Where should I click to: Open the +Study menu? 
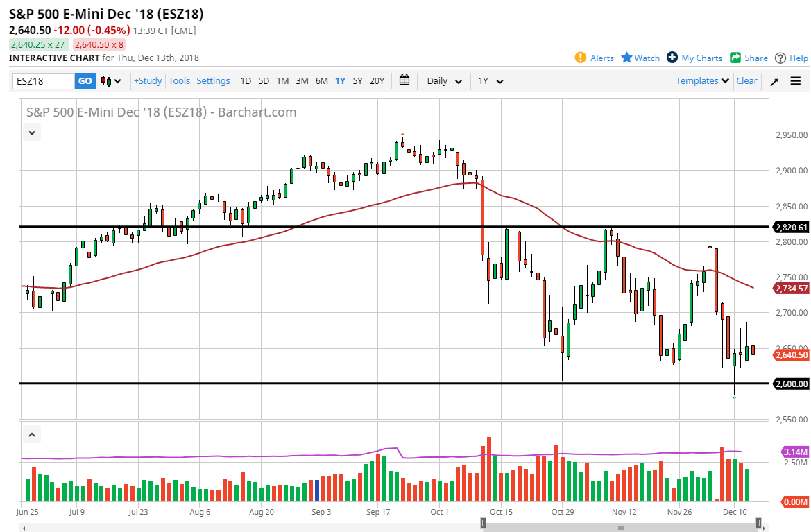pos(148,80)
